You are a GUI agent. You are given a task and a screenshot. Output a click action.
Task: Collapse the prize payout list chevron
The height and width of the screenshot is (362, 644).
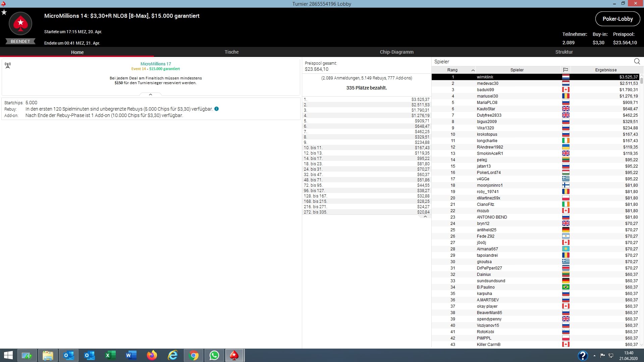point(425,217)
